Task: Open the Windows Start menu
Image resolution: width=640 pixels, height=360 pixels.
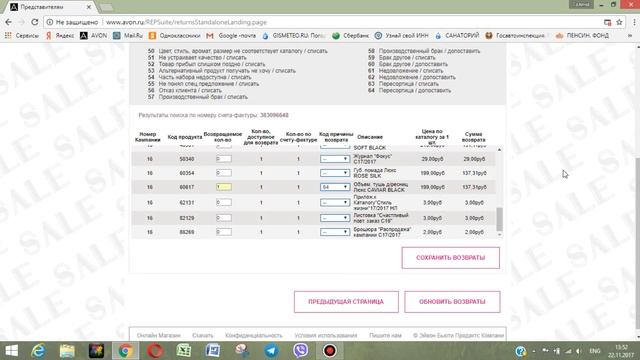Action: [x=11, y=351]
